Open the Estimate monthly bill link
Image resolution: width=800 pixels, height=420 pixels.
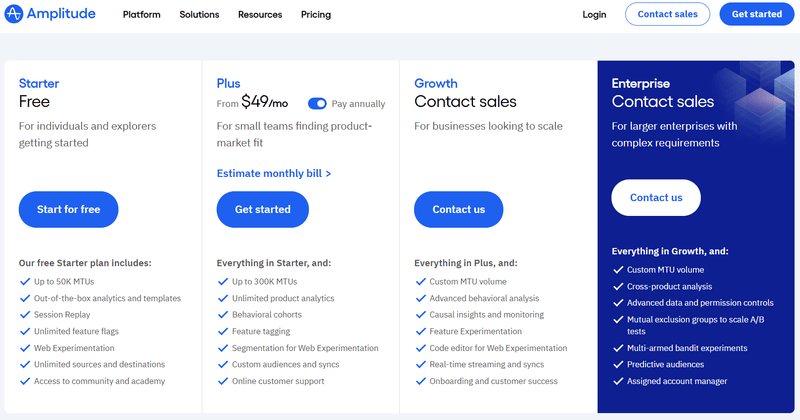[274, 173]
